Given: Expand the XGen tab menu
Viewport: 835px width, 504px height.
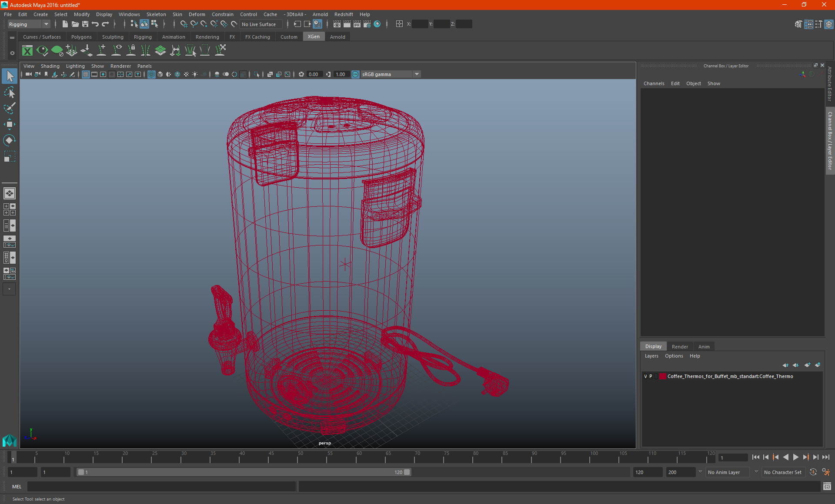Looking at the screenshot, I should [x=313, y=37].
